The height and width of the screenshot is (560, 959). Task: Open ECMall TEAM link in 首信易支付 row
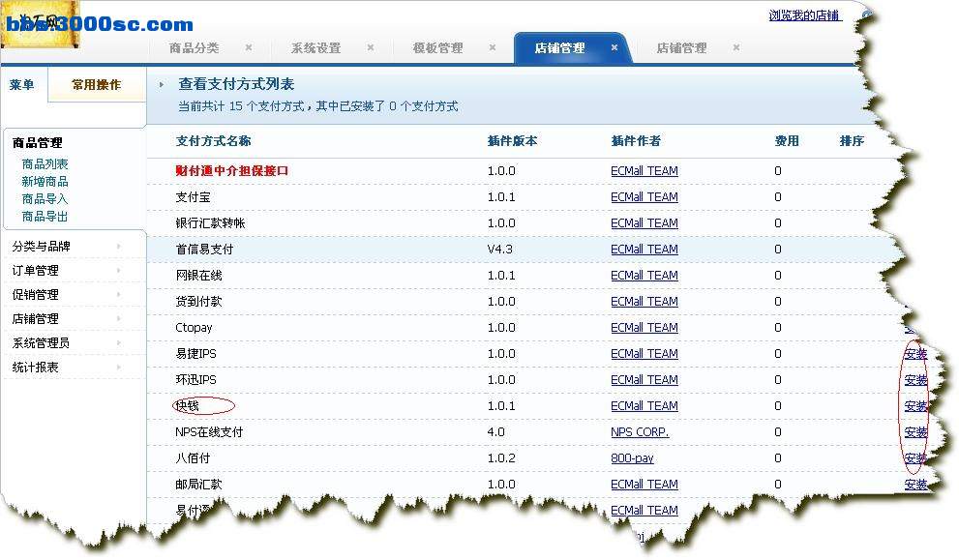[644, 250]
